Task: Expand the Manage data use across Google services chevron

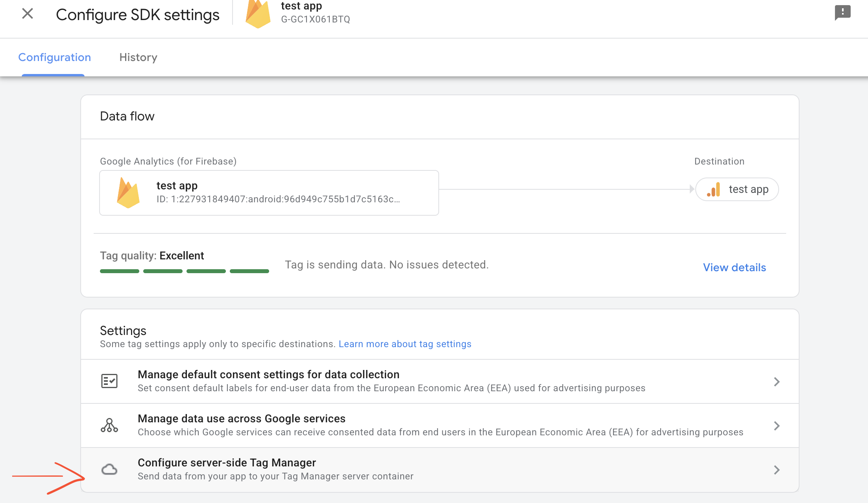Action: 777,425
